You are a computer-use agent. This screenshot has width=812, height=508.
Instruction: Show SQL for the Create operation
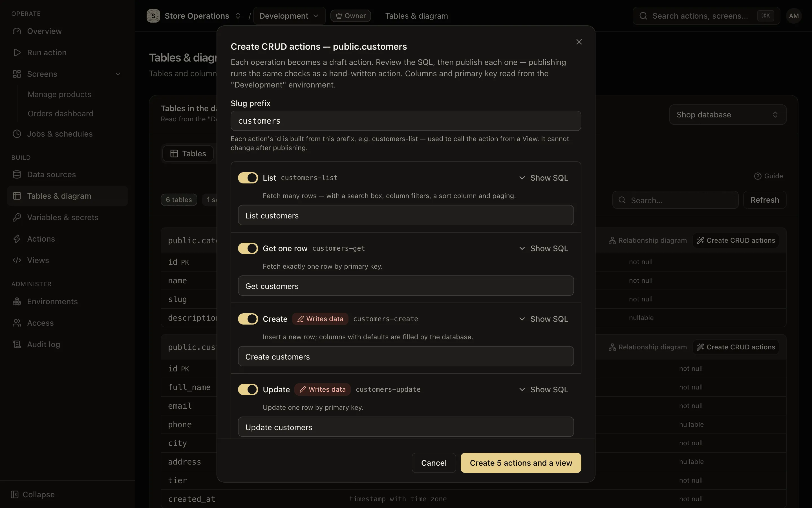click(544, 319)
